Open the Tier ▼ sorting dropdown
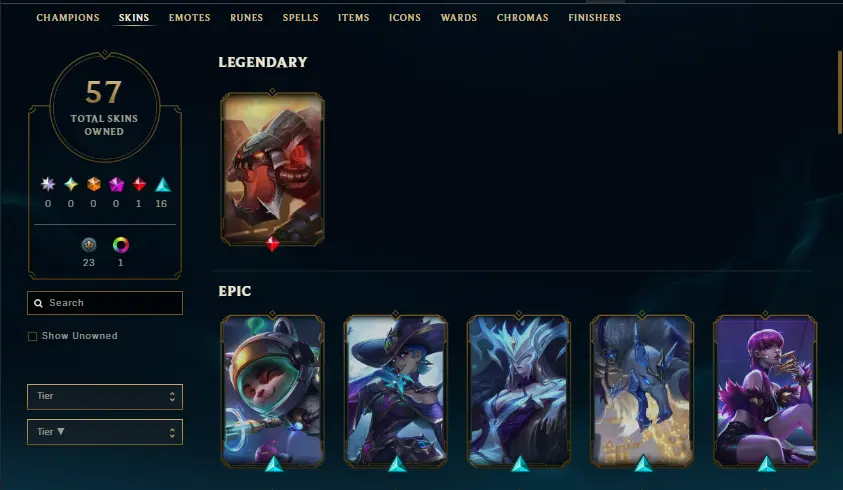This screenshot has width=843, height=490. 105,432
